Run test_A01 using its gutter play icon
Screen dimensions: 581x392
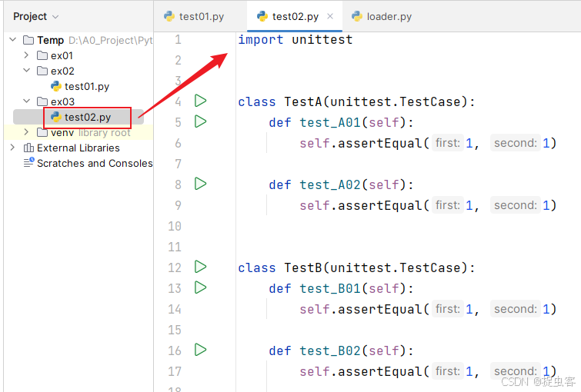click(x=200, y=121)
